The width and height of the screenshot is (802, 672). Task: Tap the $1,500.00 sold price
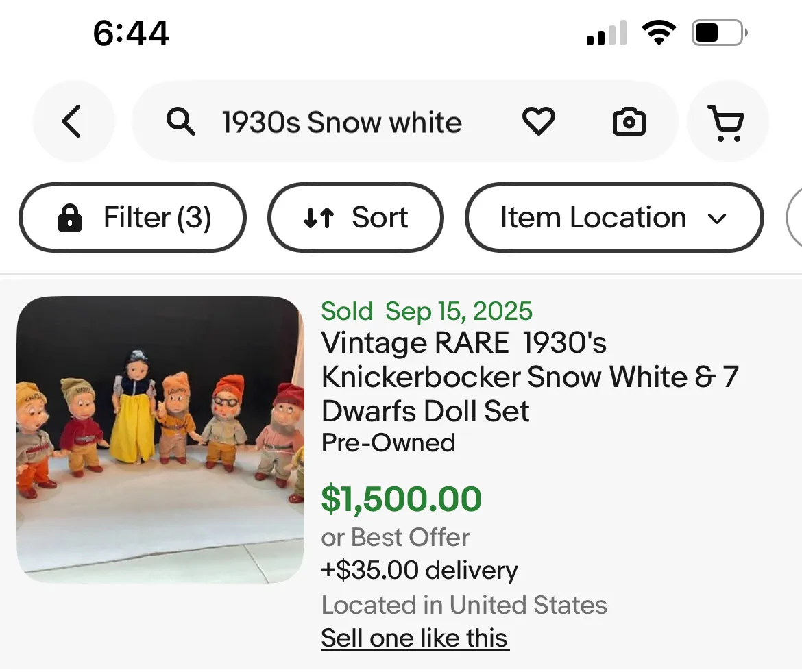coord(401,499)
